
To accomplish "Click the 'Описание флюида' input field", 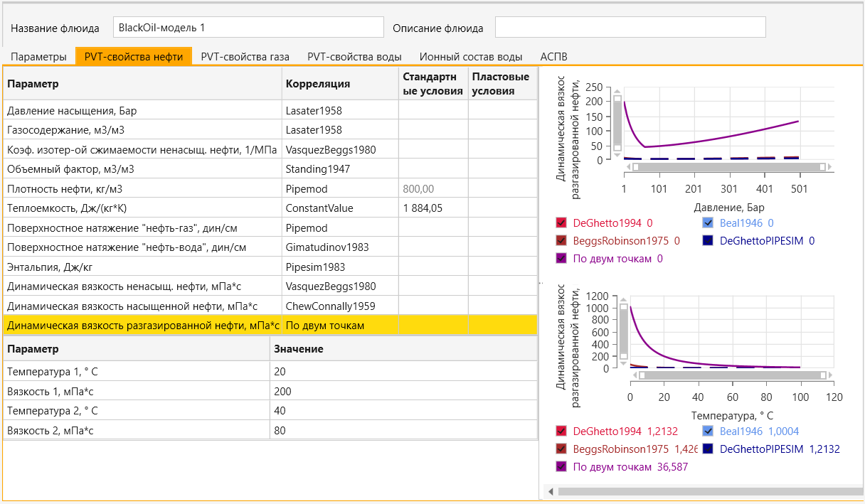I will (x=630, y=28).
